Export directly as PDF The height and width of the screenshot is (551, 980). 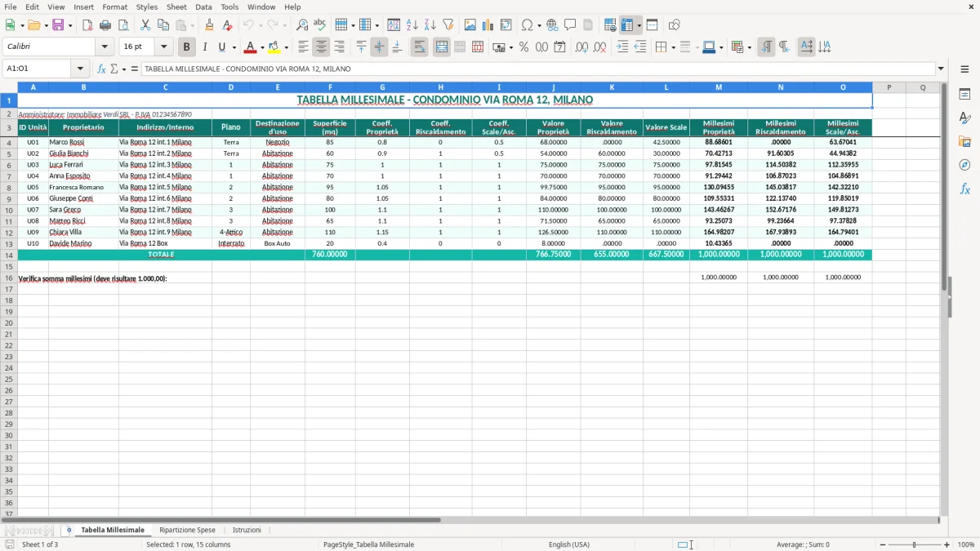tap(87, 25)
